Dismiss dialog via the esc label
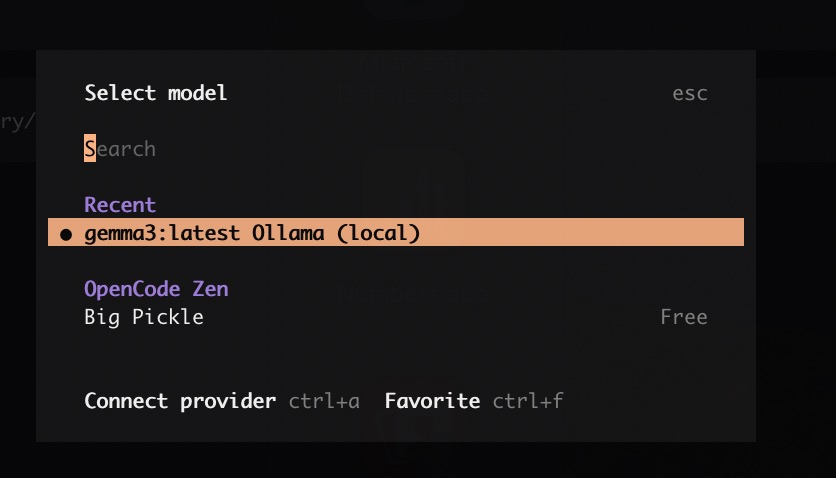This screenshot has width=836, height=478. click(x=689, y=93)
